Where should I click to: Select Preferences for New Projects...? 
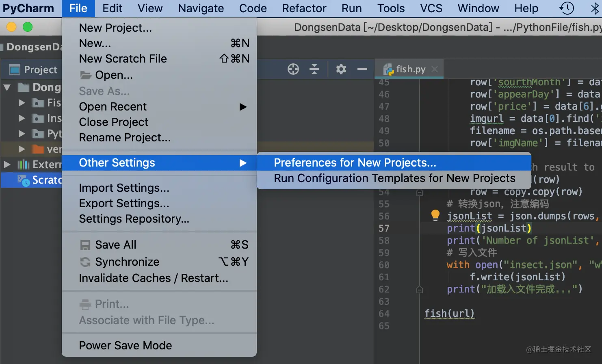(394, 163)
